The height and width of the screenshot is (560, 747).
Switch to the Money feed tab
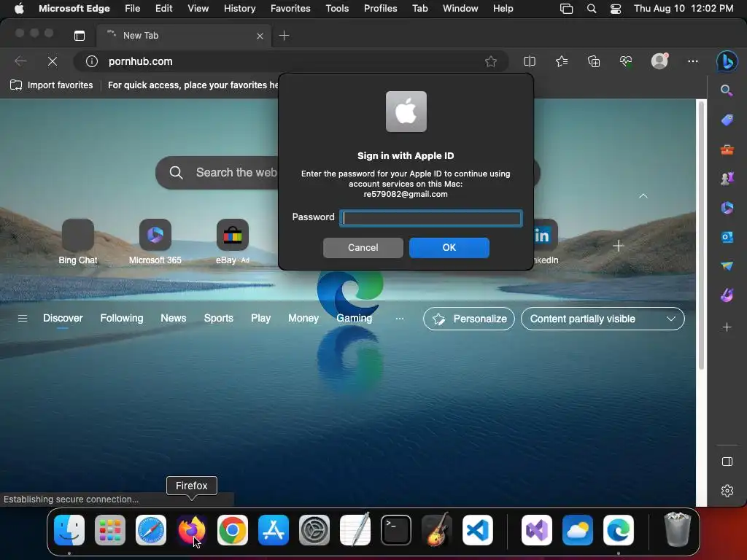303,318
